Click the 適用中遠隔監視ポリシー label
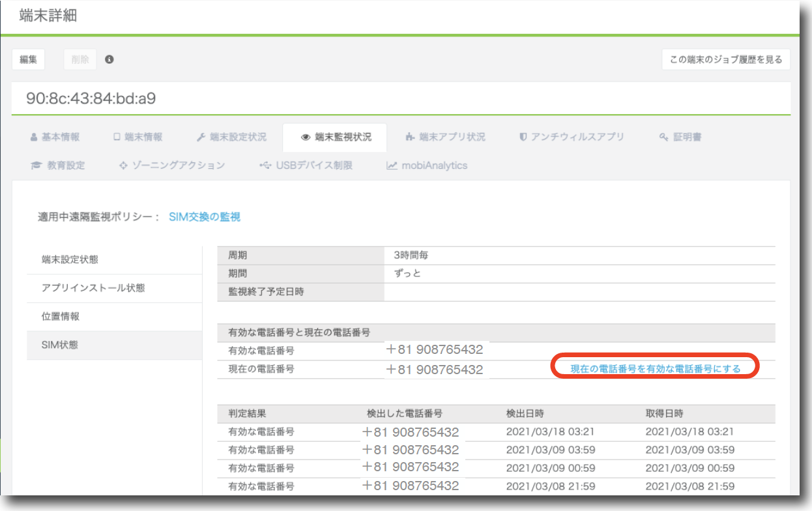This screenshot has width=812, height=511. 98,217
